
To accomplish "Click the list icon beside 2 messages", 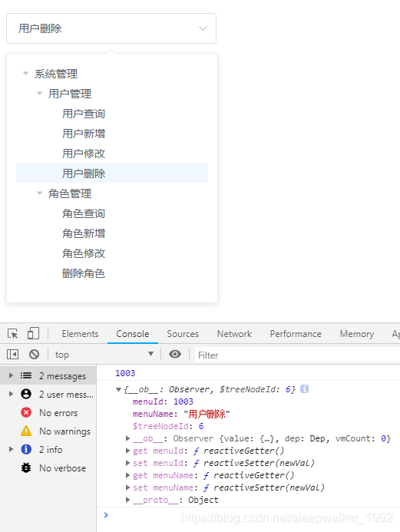I will pyautogui.click(x=26, y=375).
